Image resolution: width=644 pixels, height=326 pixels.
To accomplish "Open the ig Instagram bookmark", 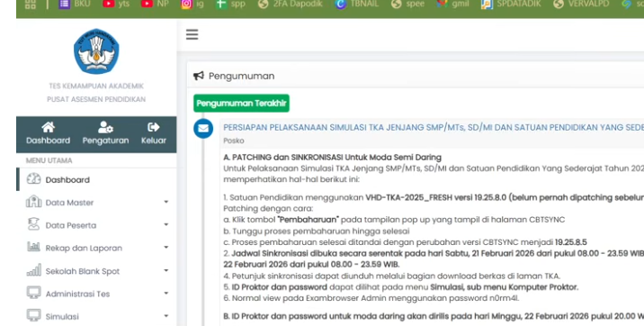I will coord(192,5).
